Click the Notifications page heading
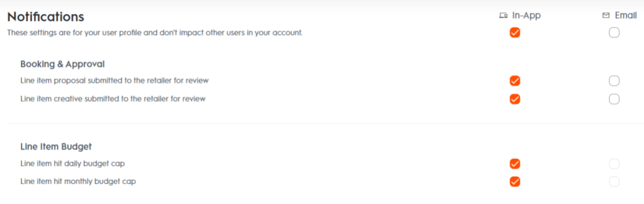Image resolution: width=644 pixels, height=204 pixels. click(45, 17)
